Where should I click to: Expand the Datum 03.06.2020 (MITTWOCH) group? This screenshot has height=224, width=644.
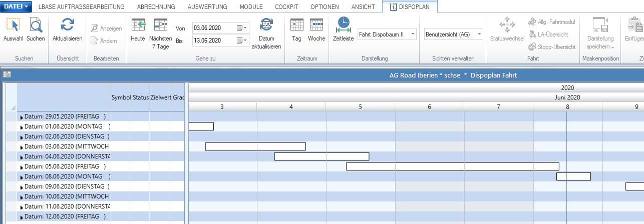point(22,147)
